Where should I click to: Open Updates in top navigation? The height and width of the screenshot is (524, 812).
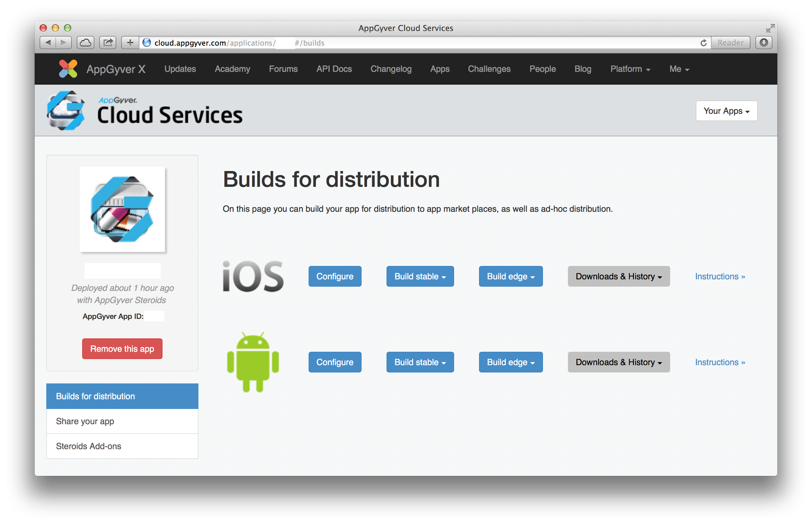[180, 69]
